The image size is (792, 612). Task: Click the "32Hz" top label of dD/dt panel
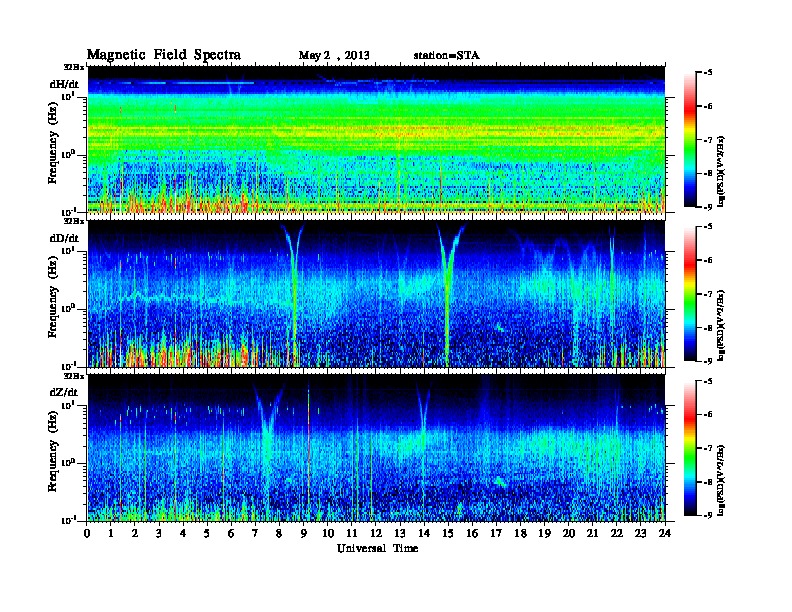tap(74, 221)
